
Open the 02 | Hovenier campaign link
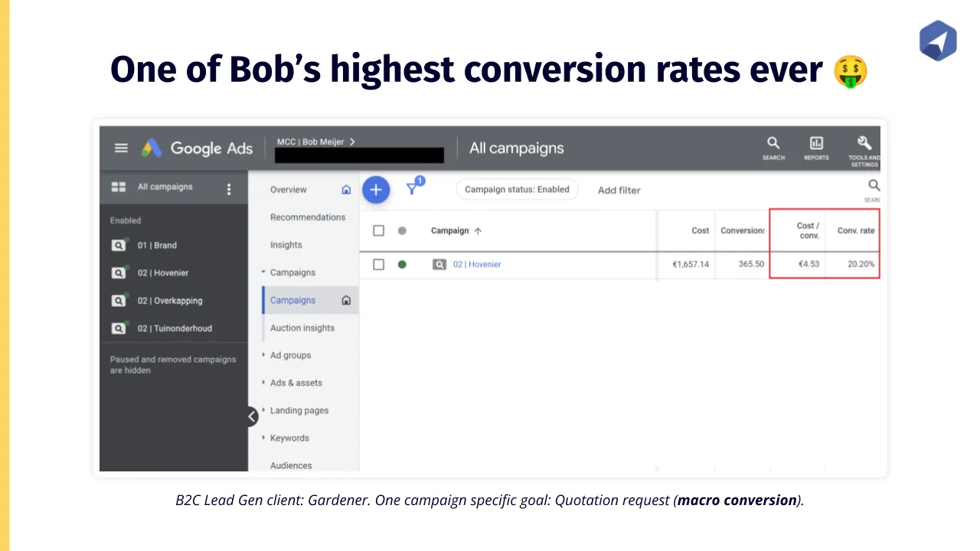click(x=477, y=264)
